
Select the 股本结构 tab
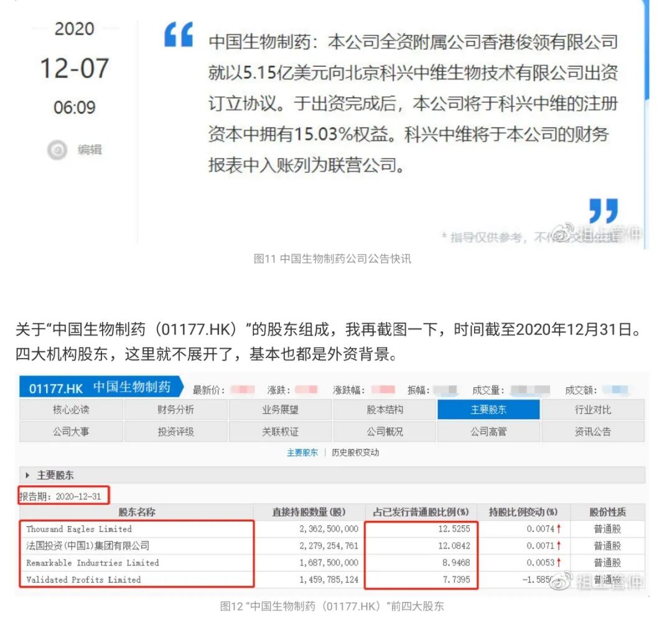[x=385, y=409]
